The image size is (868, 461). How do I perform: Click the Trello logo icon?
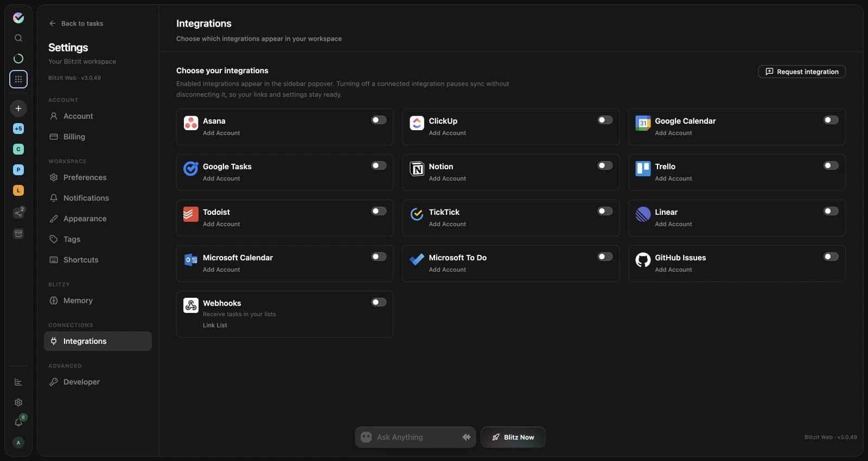643,169
